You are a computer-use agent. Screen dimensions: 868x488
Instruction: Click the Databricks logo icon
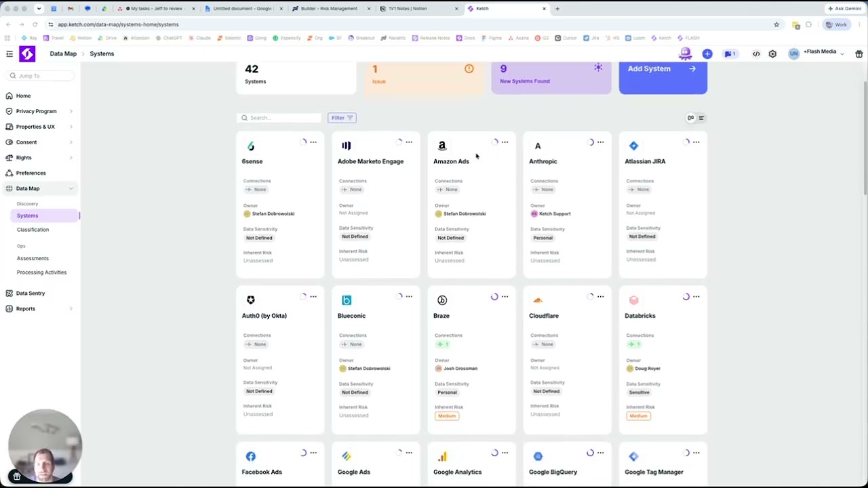(x=633, y=300)
